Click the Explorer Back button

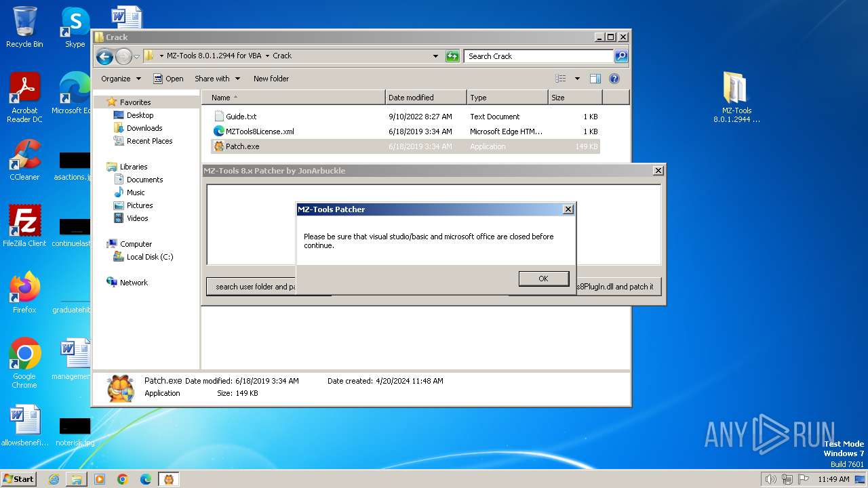(x=104, y=56)
